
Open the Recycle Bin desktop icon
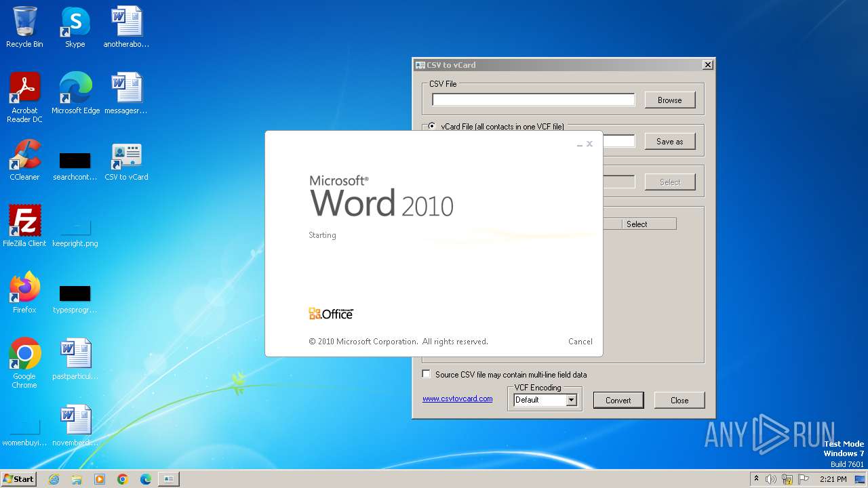tap(24, 27)
